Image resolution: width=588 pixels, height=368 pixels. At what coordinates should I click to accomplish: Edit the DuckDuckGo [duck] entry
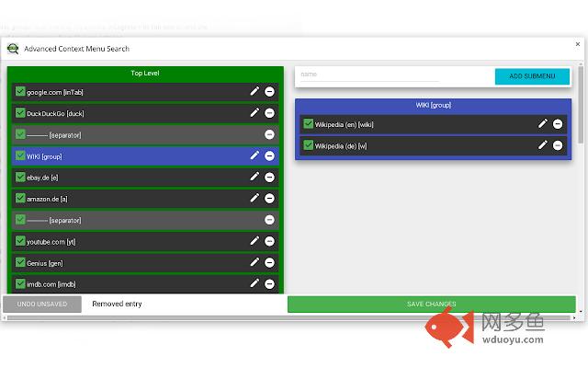coord(254,112)
